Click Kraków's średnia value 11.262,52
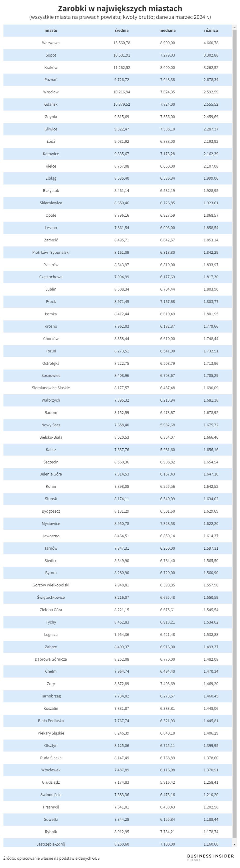 pos(122,67)
